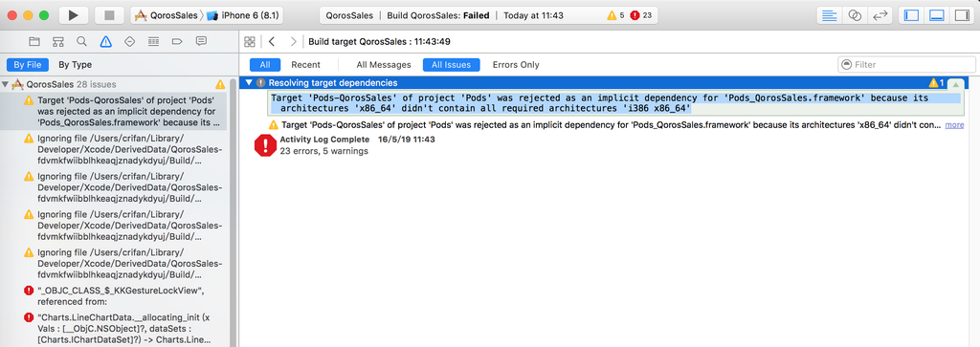
Task: Show All build log entries
Action: [265, 64]
